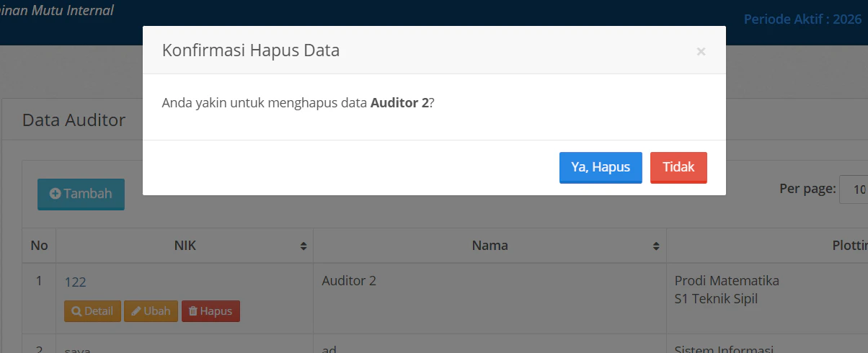This screenshot has height=353, width=868.
Task: Click bold Auditor 2 in dialog message
Action: click(399, 103)
